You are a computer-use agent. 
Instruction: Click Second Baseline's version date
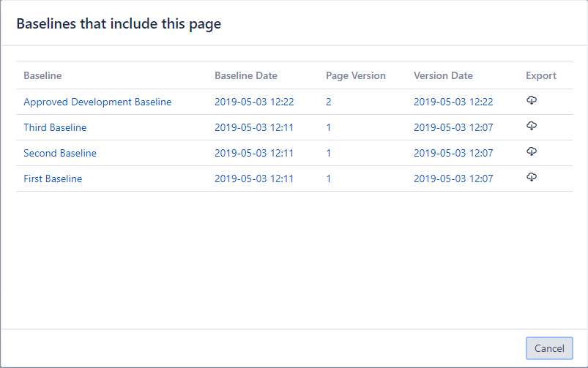[x=453, y=154]
